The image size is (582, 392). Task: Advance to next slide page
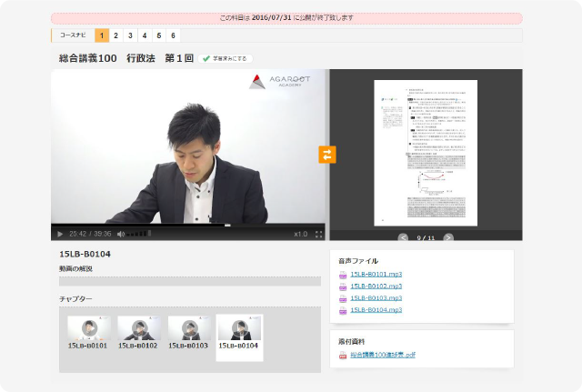tap(447, 237)
